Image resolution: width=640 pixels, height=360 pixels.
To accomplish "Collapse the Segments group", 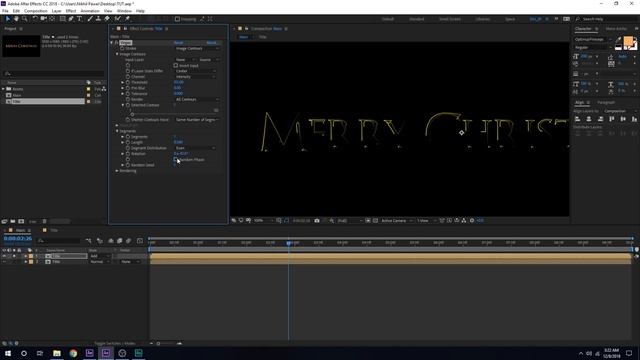I will tap(117, 131).
